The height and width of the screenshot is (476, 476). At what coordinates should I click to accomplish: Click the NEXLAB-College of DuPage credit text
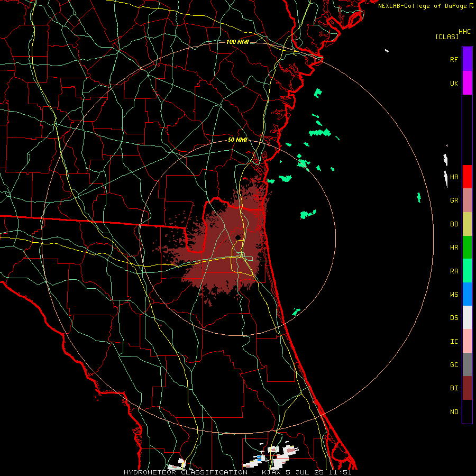[422, 6]
